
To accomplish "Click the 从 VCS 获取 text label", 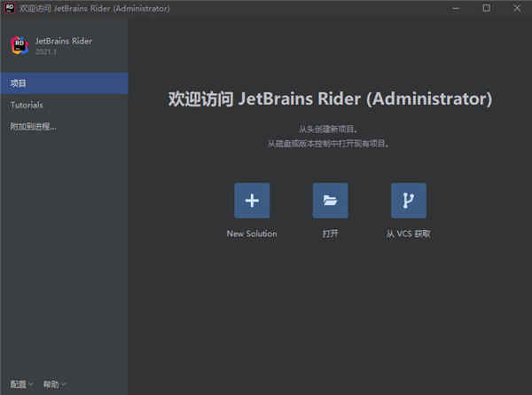I will [408, 233].
